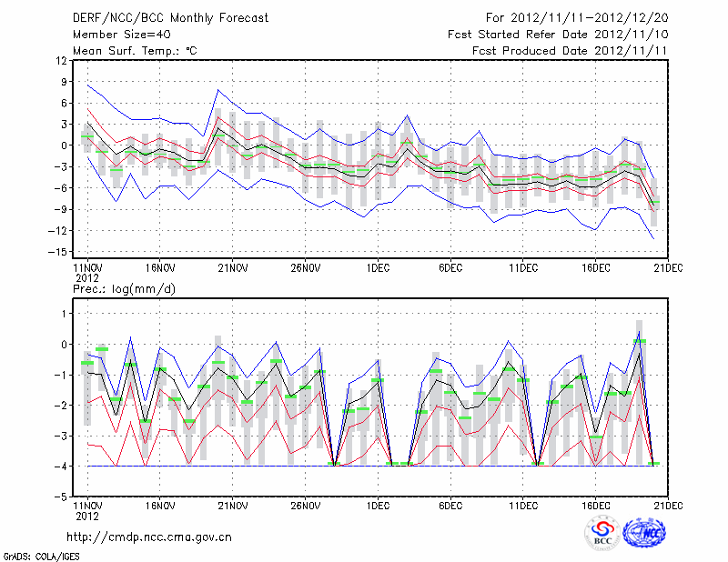Open the cmdp.ncc.cma.gov.cn URL link
728x562 pixels.
pyautogui.click(x=149, y=537)
